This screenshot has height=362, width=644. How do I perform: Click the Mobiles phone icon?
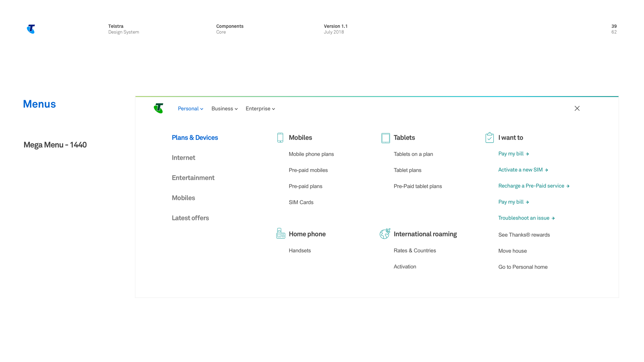280,137
